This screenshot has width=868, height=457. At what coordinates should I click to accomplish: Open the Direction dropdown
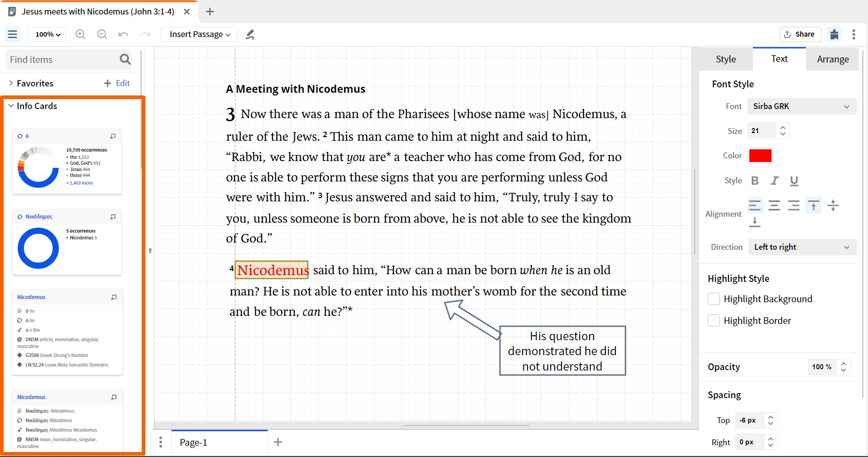(x=802, y=247)
